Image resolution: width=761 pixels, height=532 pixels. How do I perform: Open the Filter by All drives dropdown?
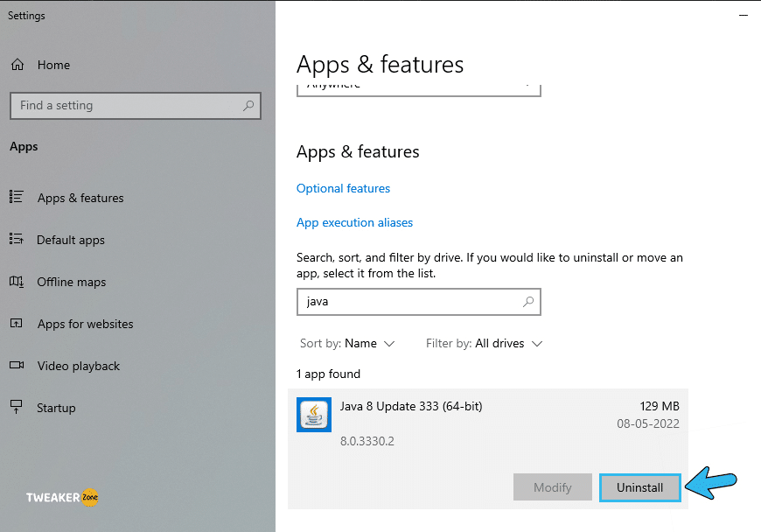click(x=484, y=344)
